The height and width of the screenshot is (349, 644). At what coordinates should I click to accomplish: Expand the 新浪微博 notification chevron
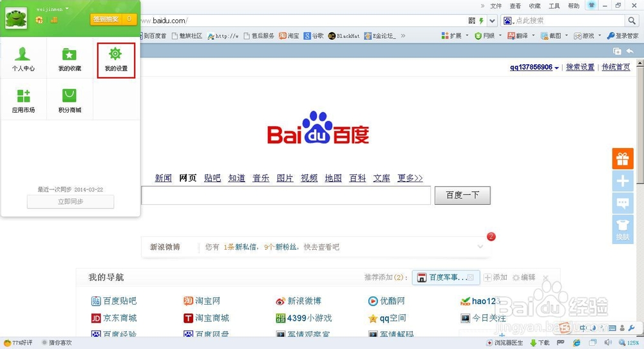click(480, 247)
